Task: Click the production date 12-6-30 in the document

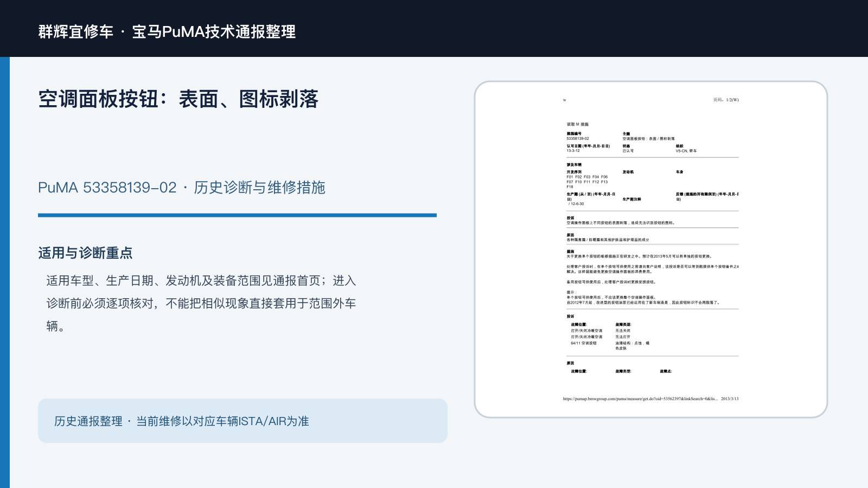Action: coord(576,204)
